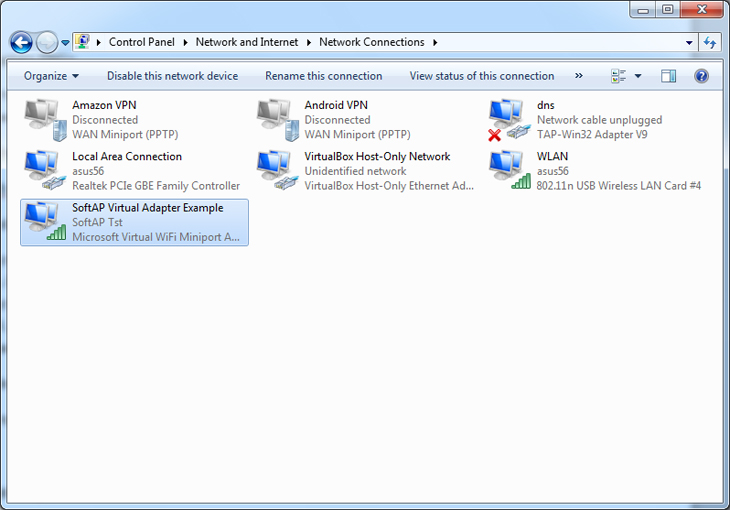Click the Unidentified network status text
Viewport: 730px width, 510px height.
[x=355, y=171]
